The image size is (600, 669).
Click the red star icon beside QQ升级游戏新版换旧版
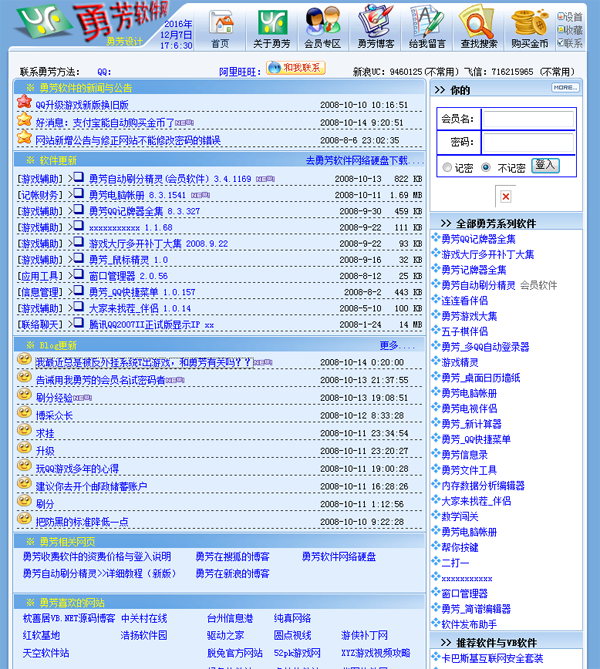point(24,102)
